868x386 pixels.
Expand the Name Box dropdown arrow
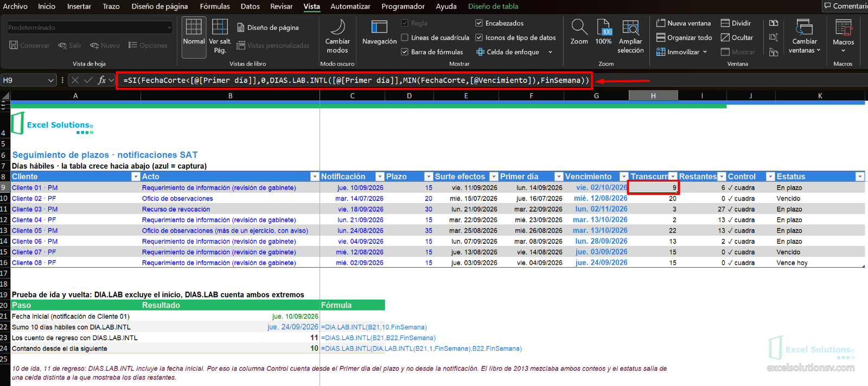(x=52, y=80)
